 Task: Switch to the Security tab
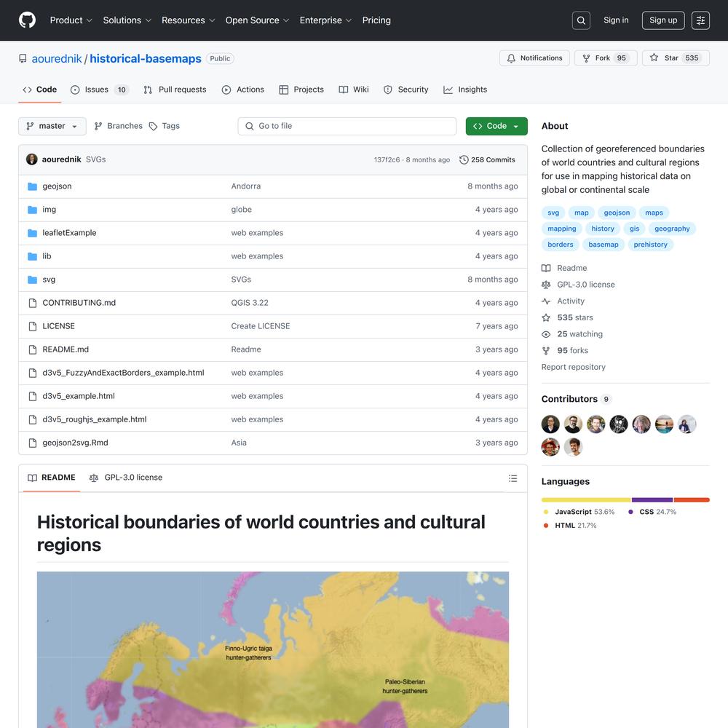405,90
